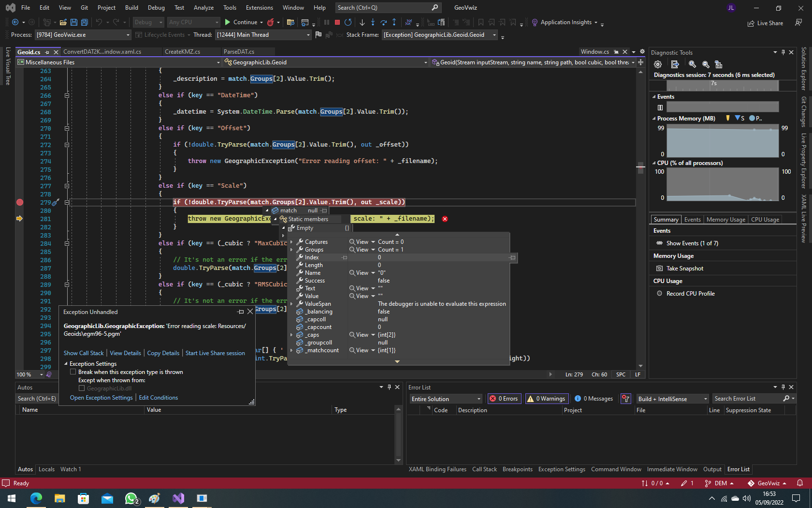The height and width of the screenshot is (508, 812).
Task: Click the red error X icon on line 281
Action: pos(445,219)
